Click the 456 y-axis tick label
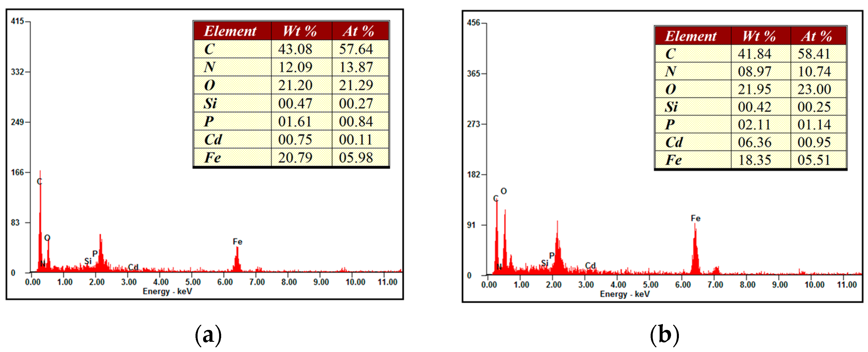This screenshot has width=868, height=352. coord(473,23)
